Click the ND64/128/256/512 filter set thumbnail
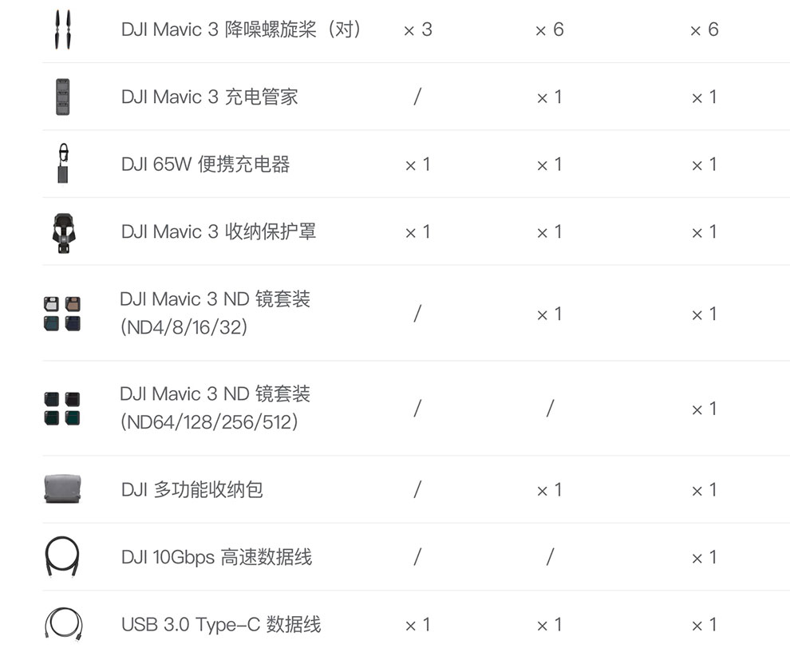 62,409
